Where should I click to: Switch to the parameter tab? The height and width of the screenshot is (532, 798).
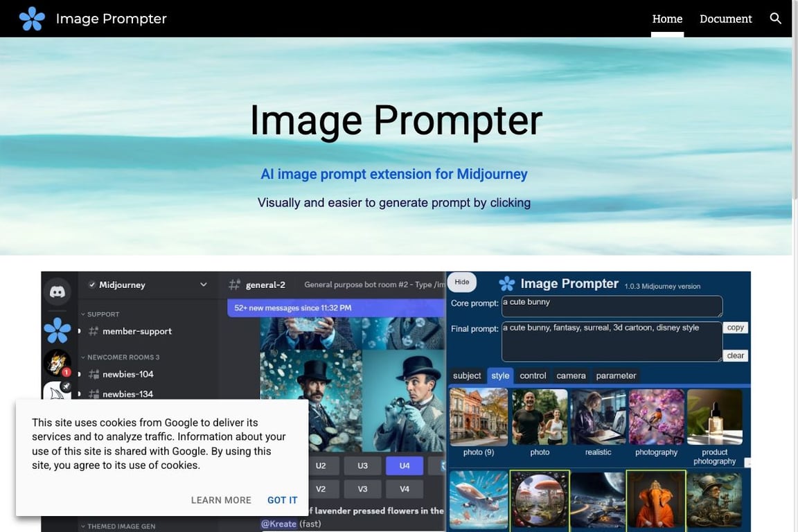[x=616, y=375]
